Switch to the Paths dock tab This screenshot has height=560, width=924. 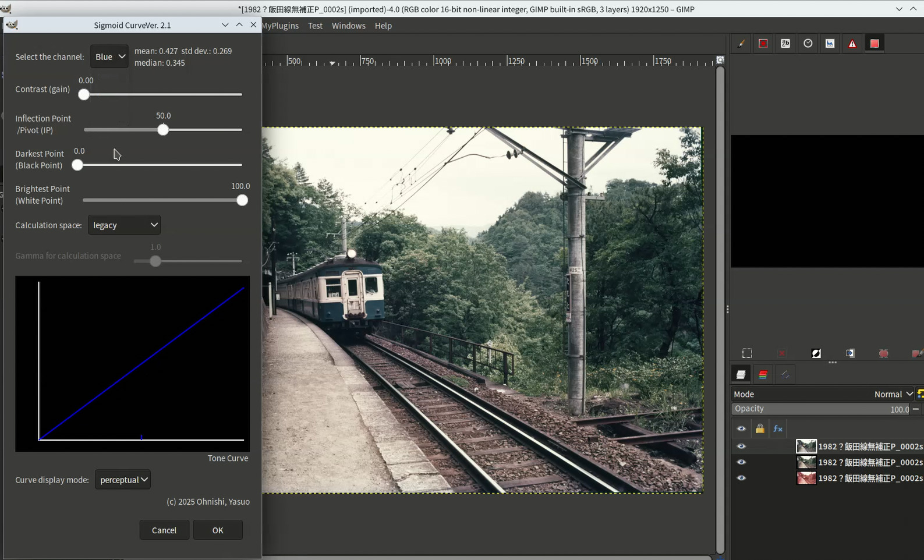point(785,374)
